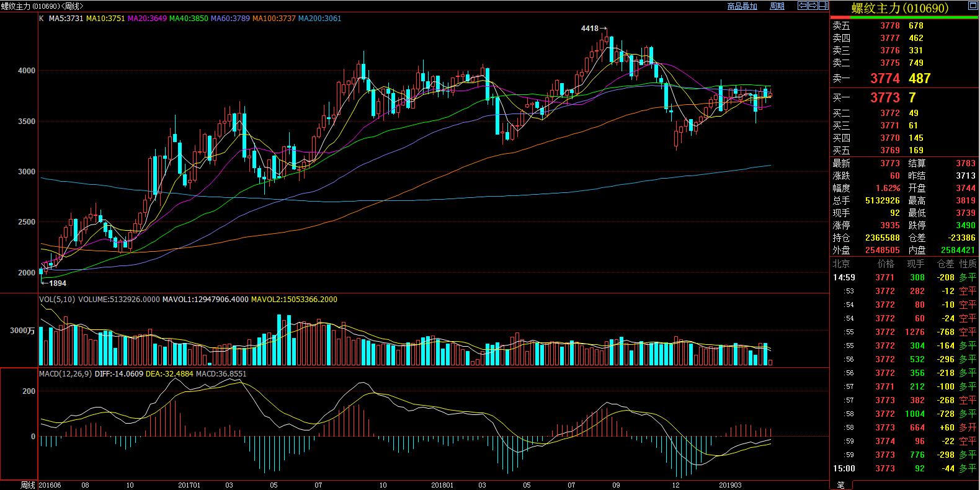The image size is (980, 490).
Task: Click the 幅度 1.62% value
Action: tap(888, 189)
